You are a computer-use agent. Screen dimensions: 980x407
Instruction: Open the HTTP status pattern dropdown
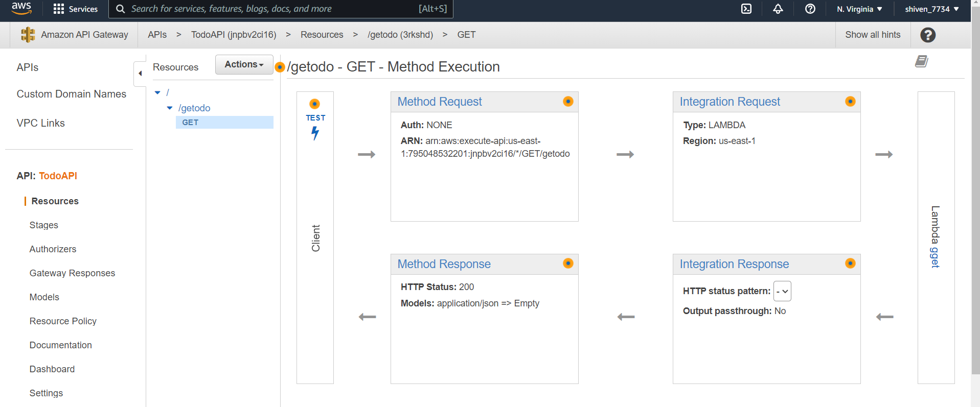pyautogui.click(x=782, y=291)
